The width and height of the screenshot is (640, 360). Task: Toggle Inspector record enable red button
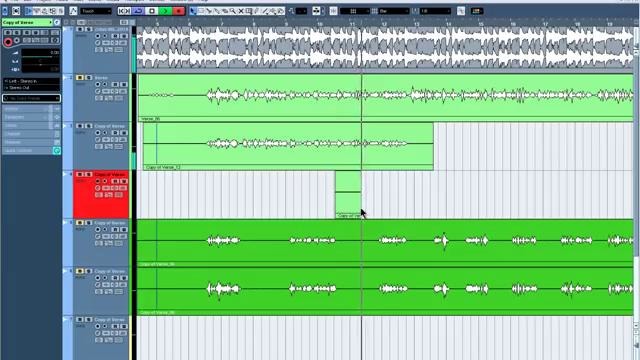tap(8, 42)
